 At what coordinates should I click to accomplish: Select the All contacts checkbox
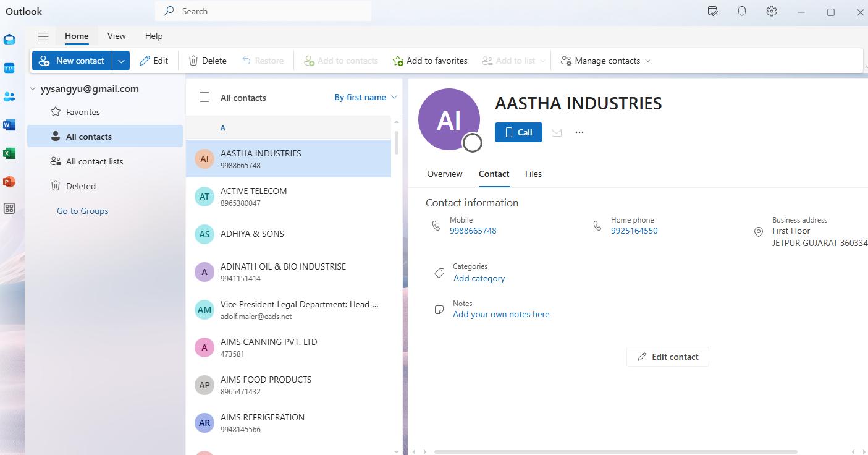coord(204,97)
